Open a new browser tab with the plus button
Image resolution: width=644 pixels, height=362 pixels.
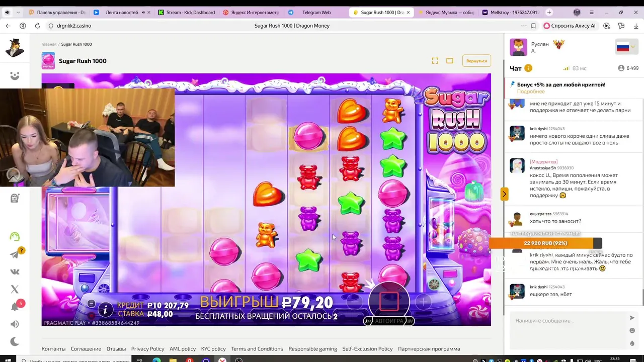(549, 12)
